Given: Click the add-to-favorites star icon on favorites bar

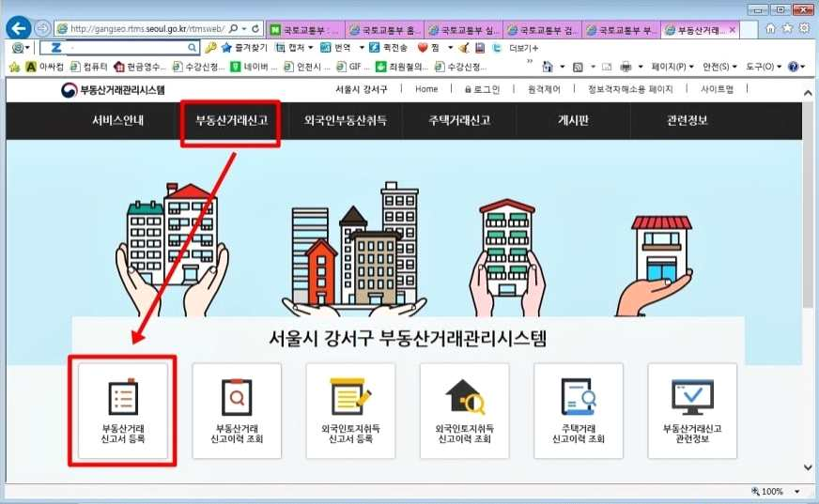Looking at the screenshot, I should 14,67.
